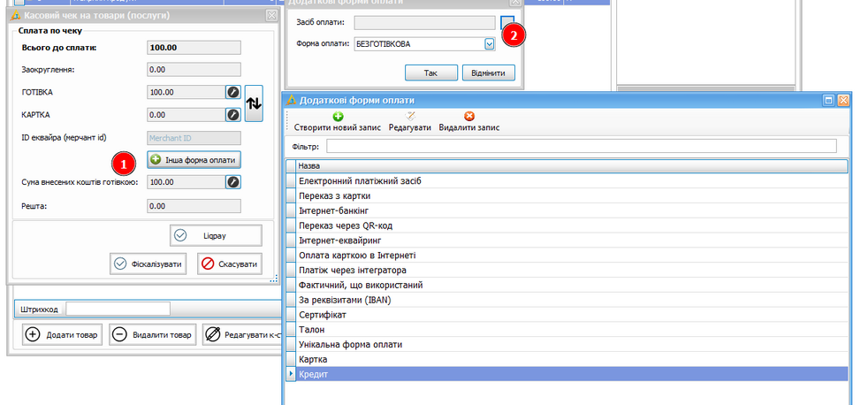Click Редагувати к-сть button
Image resolution: width=868 pixels, height=405 pixels.
coord(242,334)
